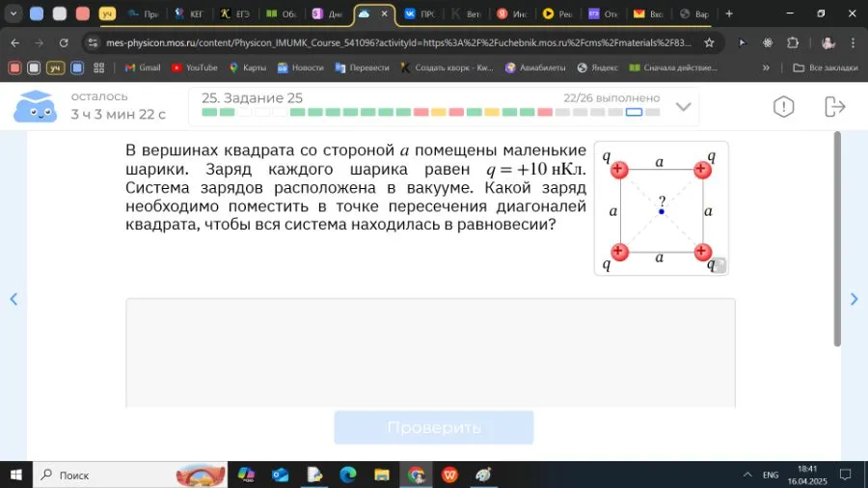Click the exit test icon
The height and width of the screenshot is (488, 868).
[834, 106]
